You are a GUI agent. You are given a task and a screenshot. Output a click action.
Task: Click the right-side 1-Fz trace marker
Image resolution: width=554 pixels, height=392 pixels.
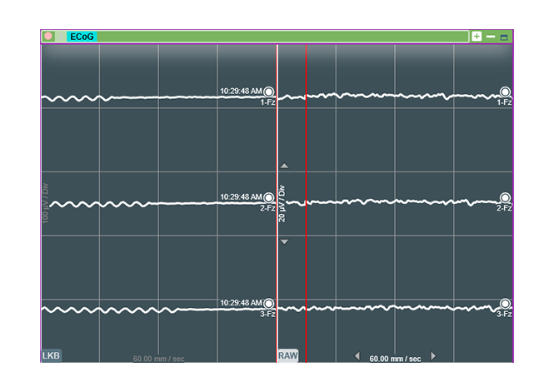click(505, 92)
